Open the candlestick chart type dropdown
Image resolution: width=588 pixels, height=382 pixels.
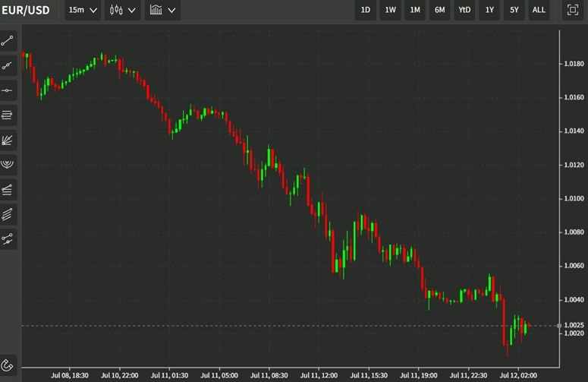(x=123, y=10)
